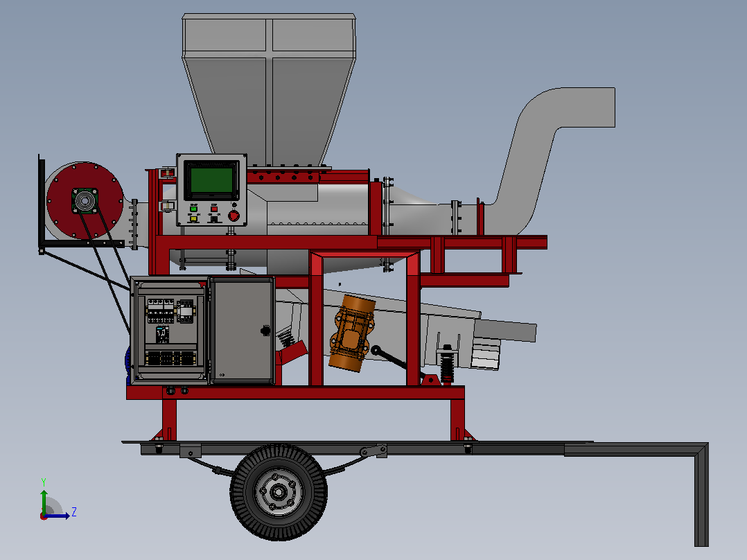Select the large gray feed hopper

269,89
